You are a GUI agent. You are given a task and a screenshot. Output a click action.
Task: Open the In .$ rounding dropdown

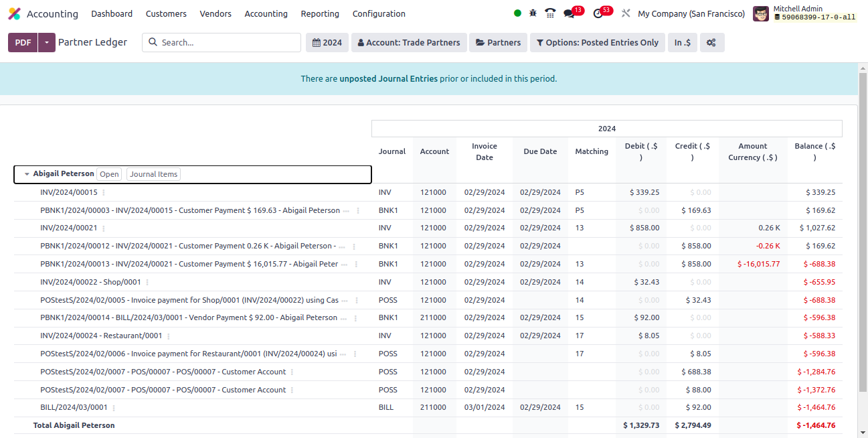[x=683, y=42]
